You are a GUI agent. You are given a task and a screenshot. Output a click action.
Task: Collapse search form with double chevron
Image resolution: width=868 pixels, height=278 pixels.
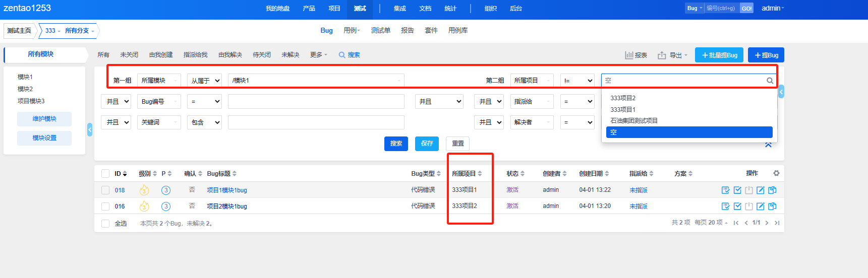tap(768, 145)
